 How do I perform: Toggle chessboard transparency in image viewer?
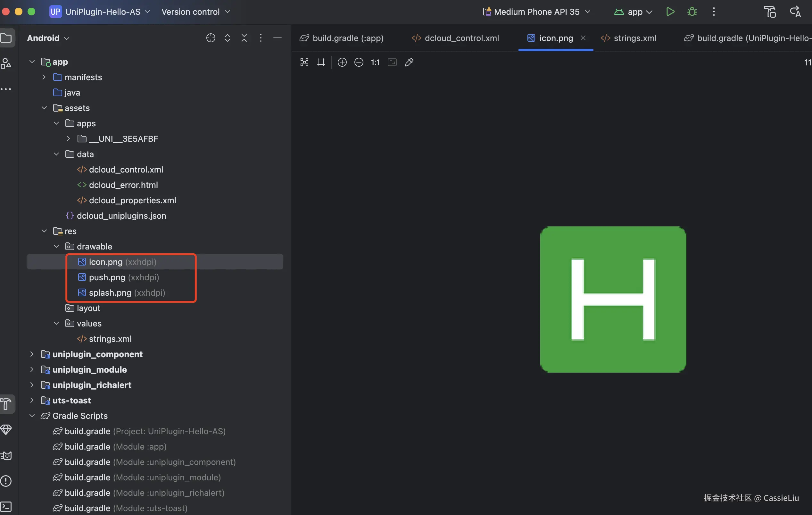click(304, 63)
